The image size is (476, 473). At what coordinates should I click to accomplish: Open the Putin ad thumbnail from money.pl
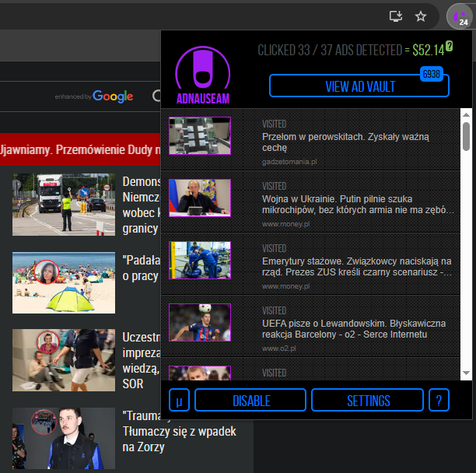pyautogui.click(x=200, y=198)
